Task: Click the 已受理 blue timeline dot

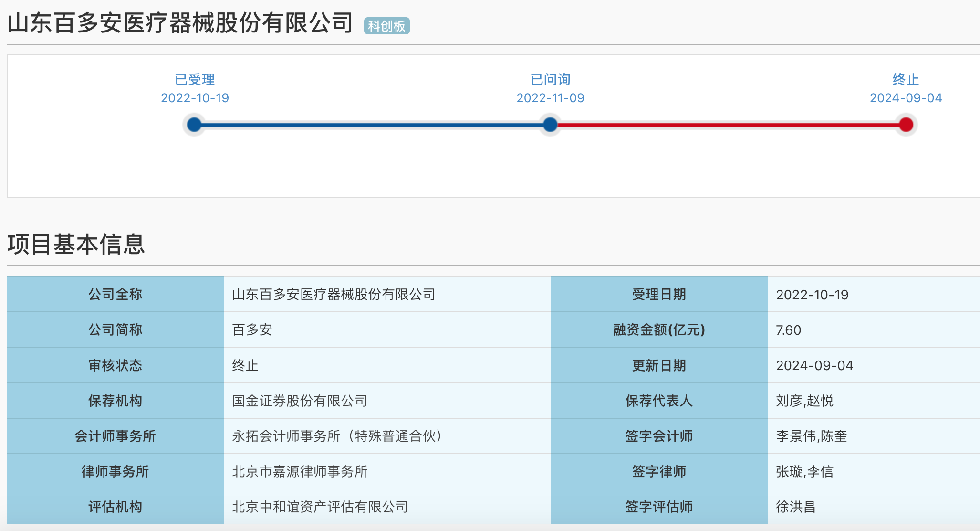Action: click(x=194, y=125)
